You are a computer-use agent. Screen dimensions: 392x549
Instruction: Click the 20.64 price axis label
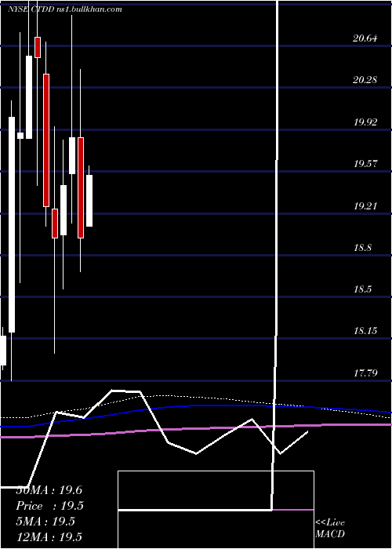365,38
